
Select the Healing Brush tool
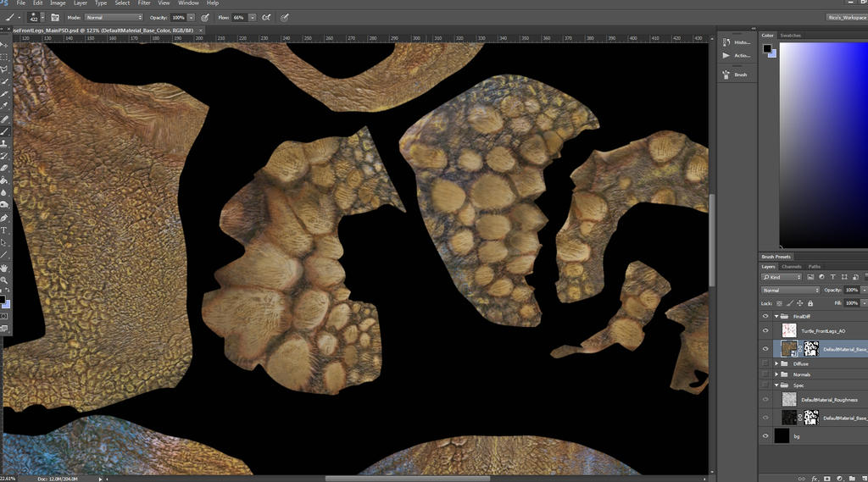(x=4, y=119)
